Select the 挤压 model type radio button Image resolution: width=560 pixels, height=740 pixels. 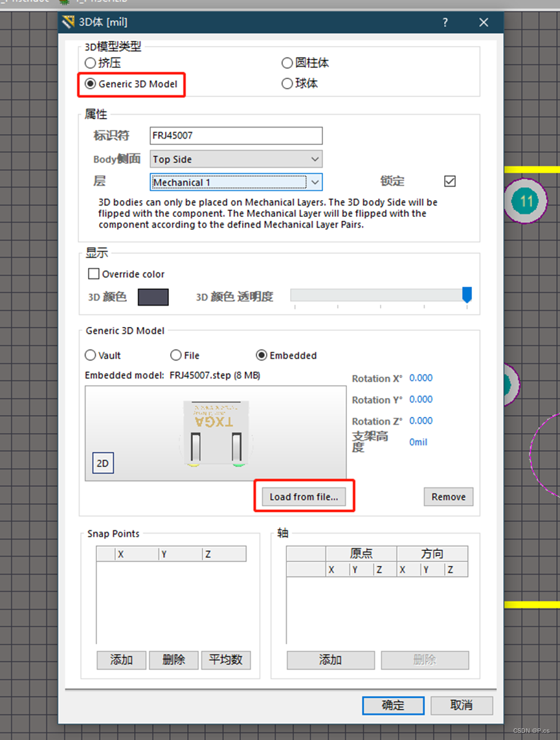click(x=90, y=63)
